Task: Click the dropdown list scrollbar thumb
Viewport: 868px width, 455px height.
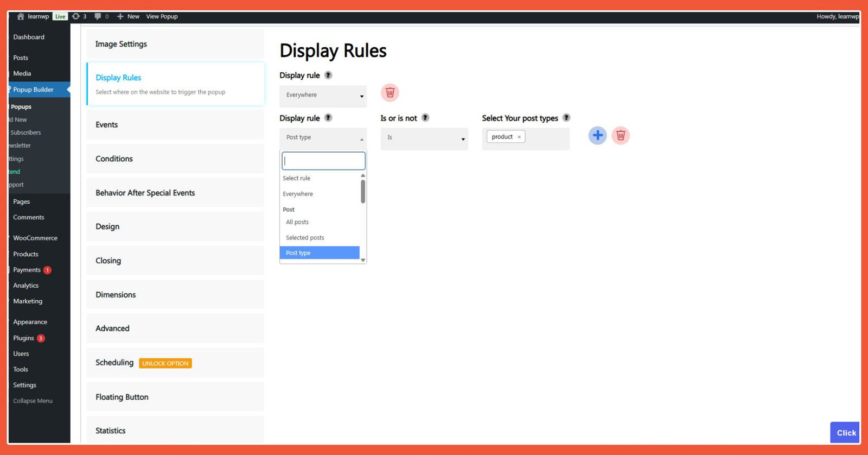Action: coord(363,192)
